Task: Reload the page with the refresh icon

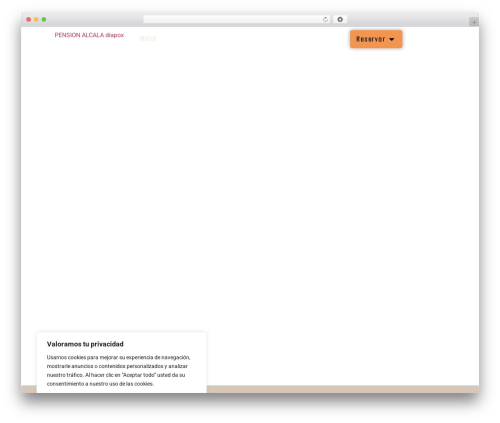Action: [x=325, y=19]
